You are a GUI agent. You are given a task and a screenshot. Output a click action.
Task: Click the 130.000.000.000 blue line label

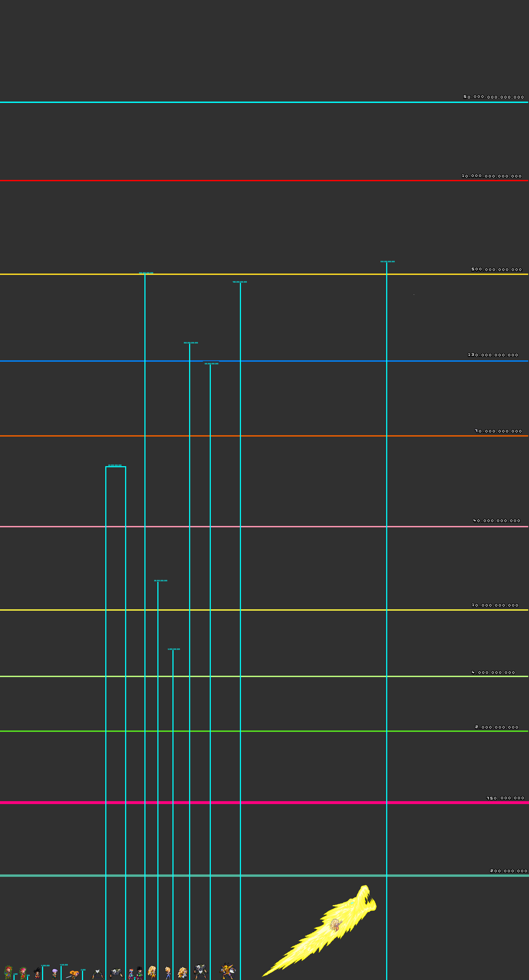492,355
